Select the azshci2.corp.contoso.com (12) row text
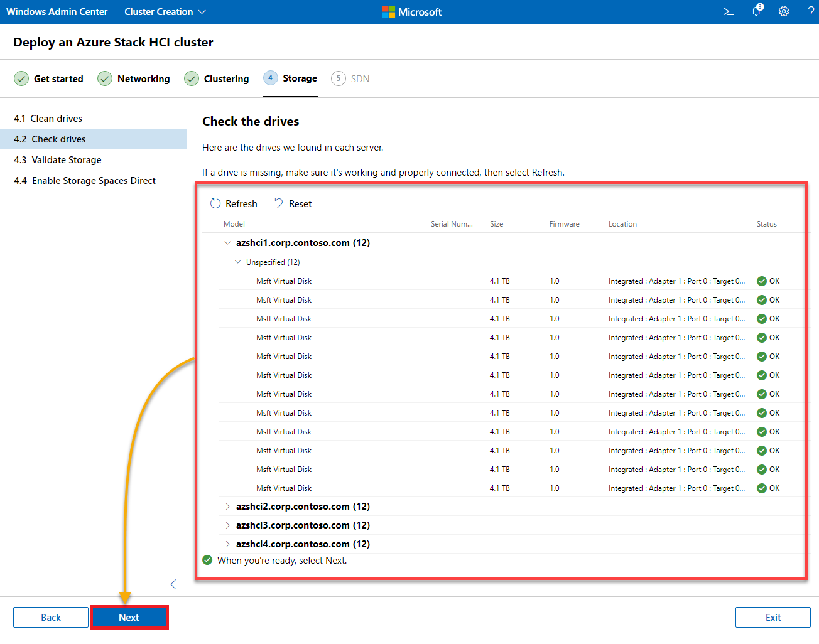The width and height of the screenshot is (819, 644). (x=303, y=507)
